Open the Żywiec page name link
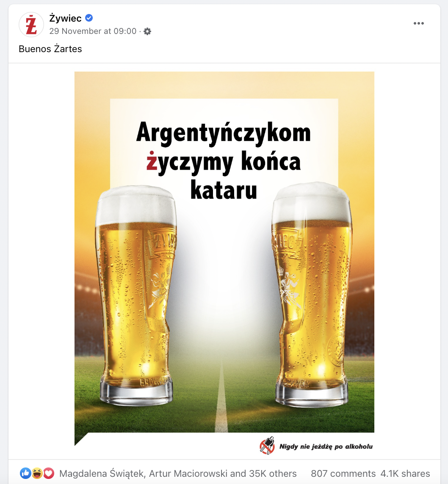The image size is (448, 484). pyautogui.click(x=65, y=18)
